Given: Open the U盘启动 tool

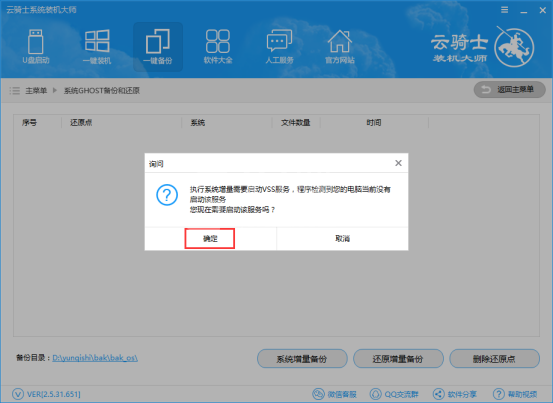Looking at the screenshot, I should (36, 47).
